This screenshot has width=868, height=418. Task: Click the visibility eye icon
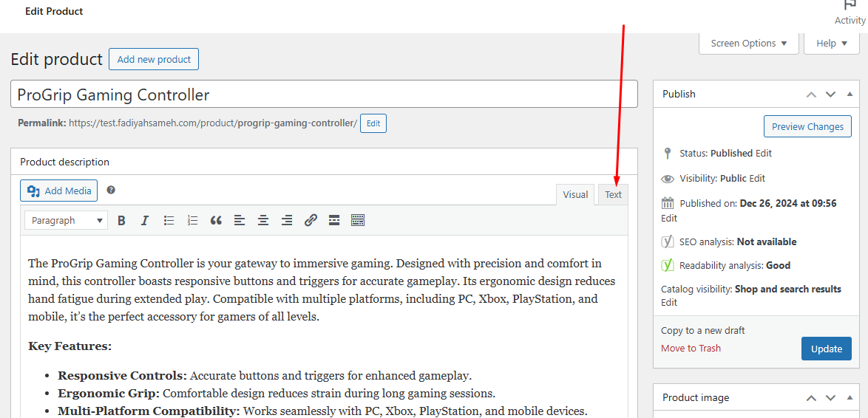coord(668,179)
